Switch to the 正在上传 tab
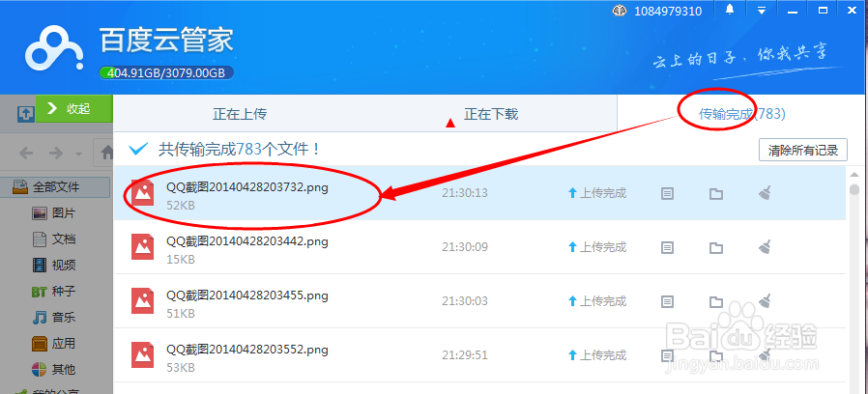Screen dimensions: 868x394 click(240, 114)
